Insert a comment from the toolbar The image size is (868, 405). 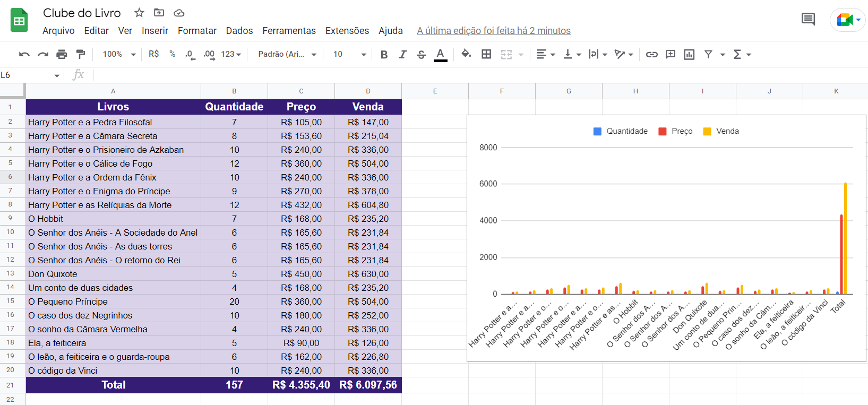(x=671, y=54)
